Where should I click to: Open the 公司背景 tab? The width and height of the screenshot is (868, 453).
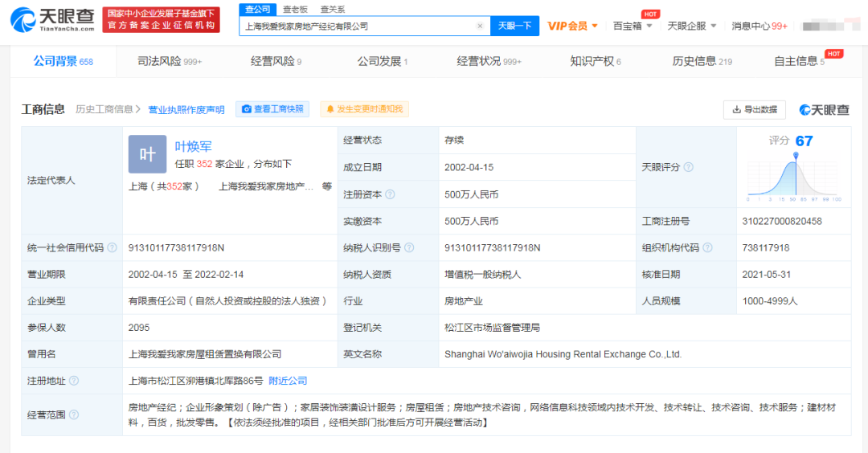click(63, 61)
